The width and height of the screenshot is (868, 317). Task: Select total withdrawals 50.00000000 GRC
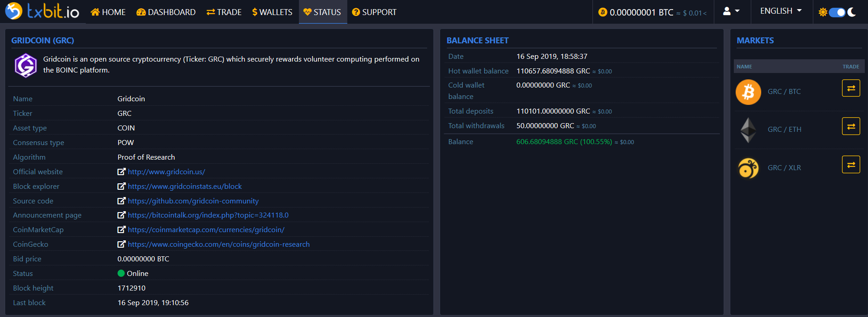[x=545, y=126]
